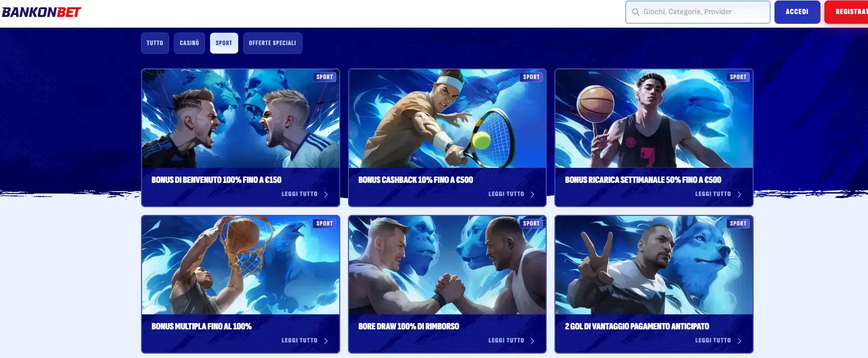Click title "BONUS RICARICA SETTIMANALE 50% FINO A €500"
This screenshot has height=358, width=868.
(643, 180)
